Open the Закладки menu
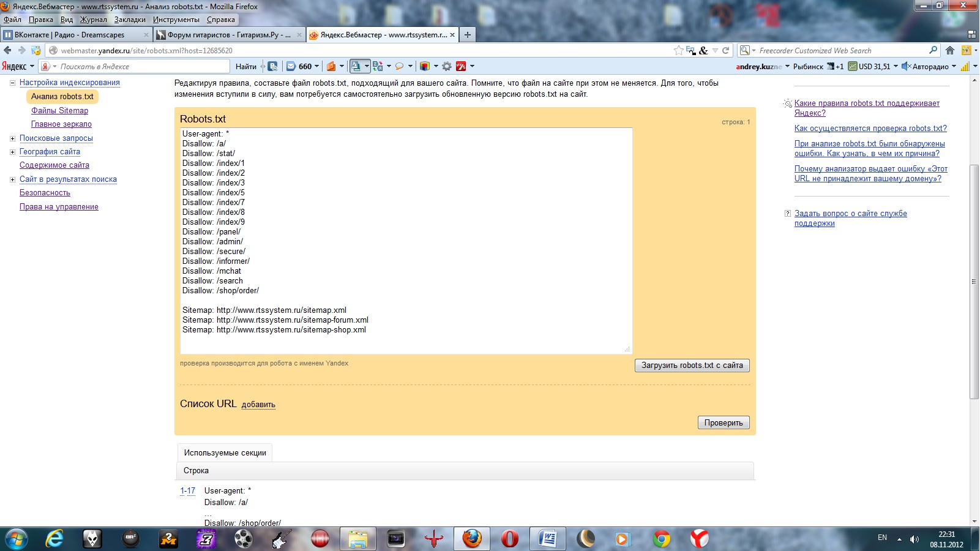 pyautogui.click(x=130, y=20)
